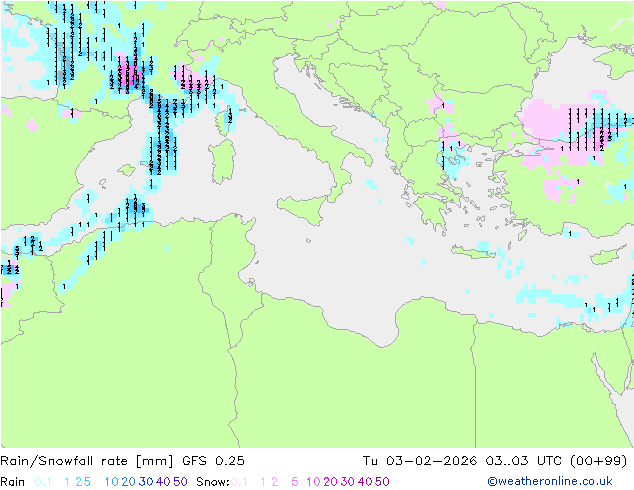The image size is (634, 490).
Task: Click the GFS 0.25 model label
Action: [x=213, y=461]
